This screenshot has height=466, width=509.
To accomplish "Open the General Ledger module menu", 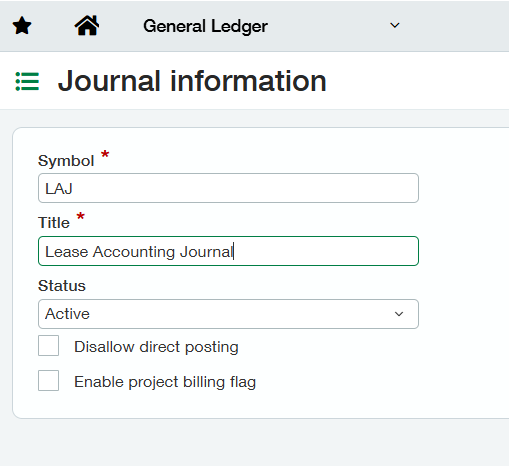I will 205,26.
